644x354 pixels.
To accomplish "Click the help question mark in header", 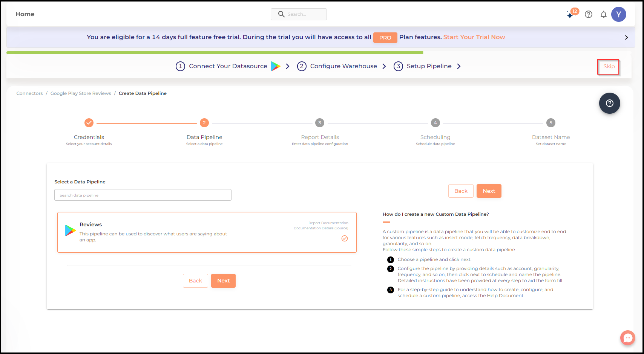I will (x=589, y=14).
